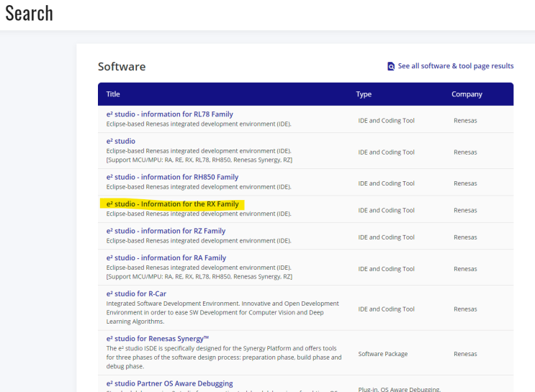
Task: Click the Company column header
Action: click(467, 94)
